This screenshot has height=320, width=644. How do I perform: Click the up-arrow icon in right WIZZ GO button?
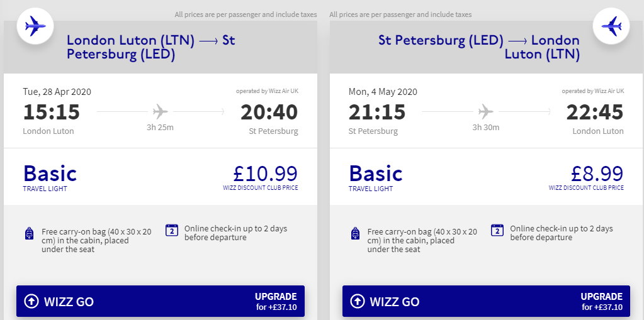pyautogui.click(x=358, y=302)
